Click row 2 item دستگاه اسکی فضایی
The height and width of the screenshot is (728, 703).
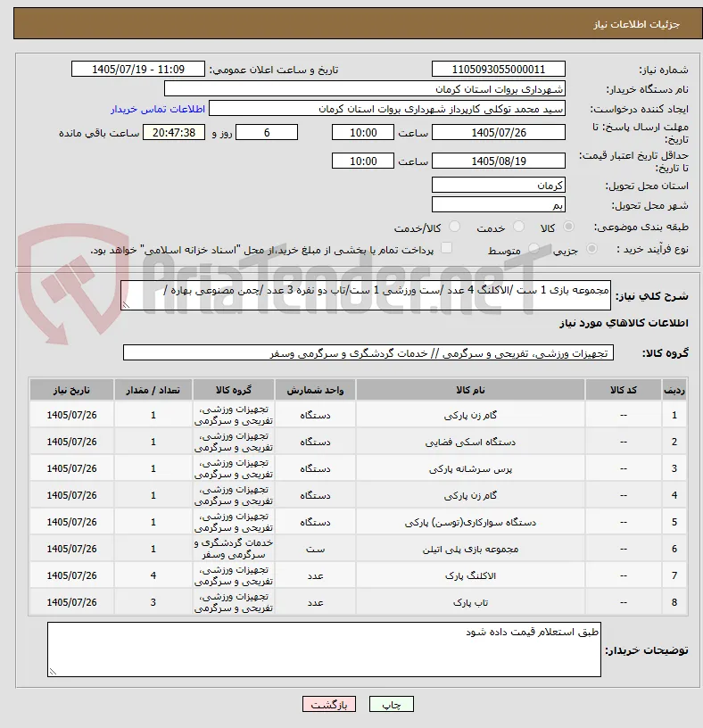pyautogui.click(x=470, y=442)
